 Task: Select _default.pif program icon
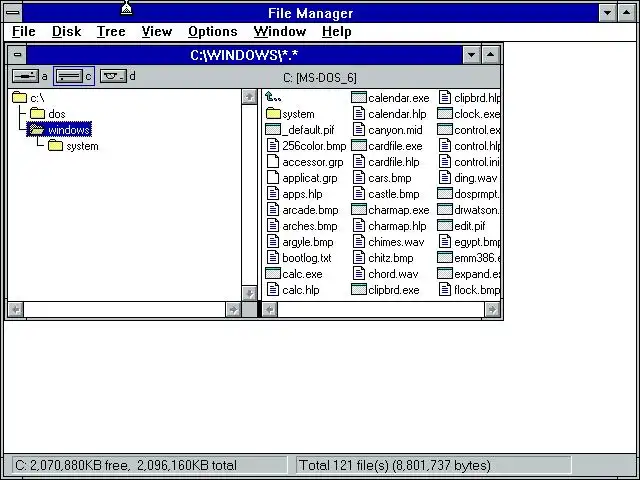273,130
